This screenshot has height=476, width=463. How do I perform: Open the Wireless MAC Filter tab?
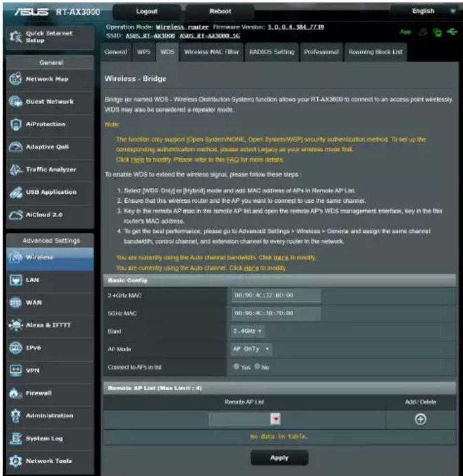click(212, 52)
